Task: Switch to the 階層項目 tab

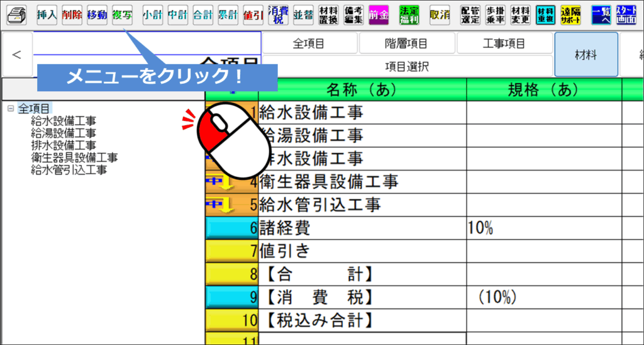Action: click(x=406, y=43)
